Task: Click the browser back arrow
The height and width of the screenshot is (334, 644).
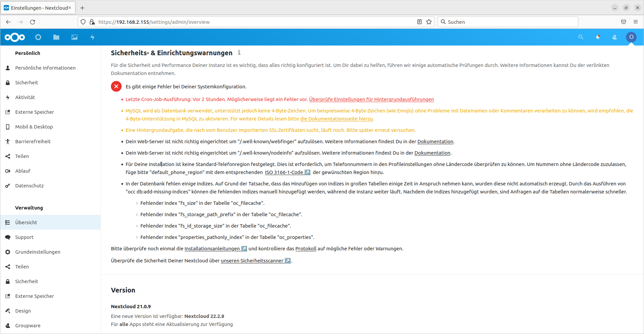Action: [x=8, y=22]
